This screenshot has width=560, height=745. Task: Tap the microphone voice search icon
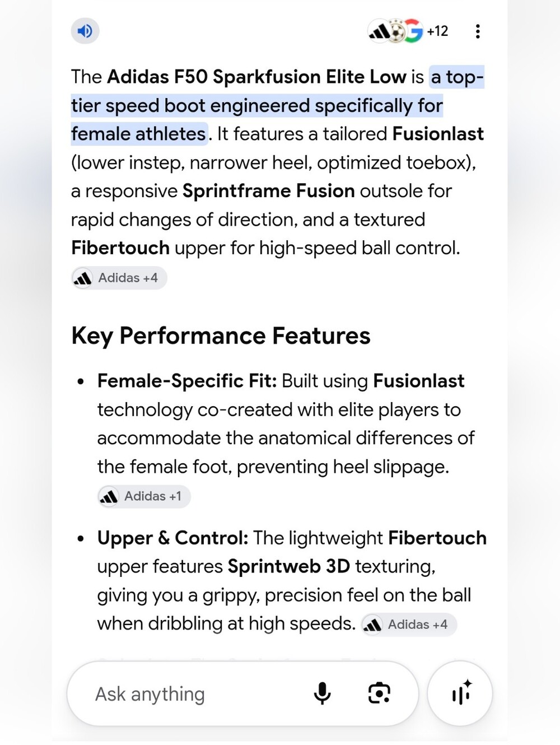pos(322,693)
